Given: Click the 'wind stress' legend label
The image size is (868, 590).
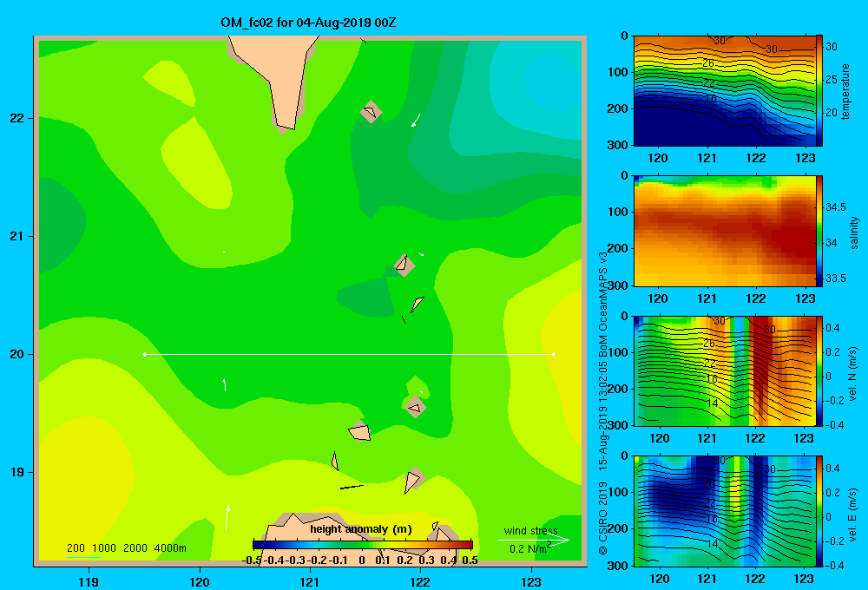Looking at the screenshot, I should pos(530,530).
